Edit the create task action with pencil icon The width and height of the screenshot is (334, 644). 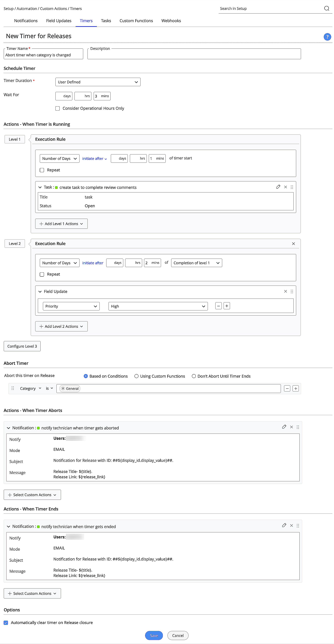pos(278,187)
